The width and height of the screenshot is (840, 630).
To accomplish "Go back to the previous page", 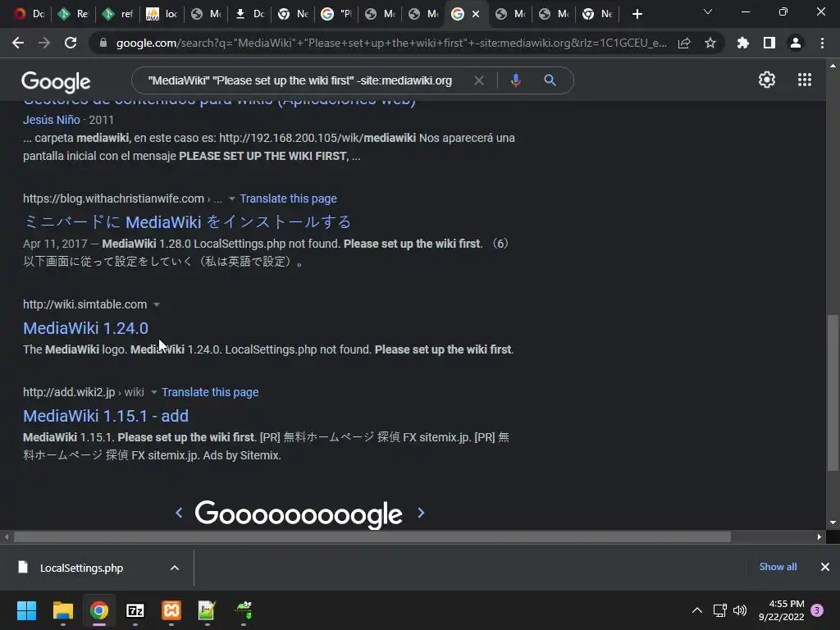I will pyautogui.click(x=18, y=43).
